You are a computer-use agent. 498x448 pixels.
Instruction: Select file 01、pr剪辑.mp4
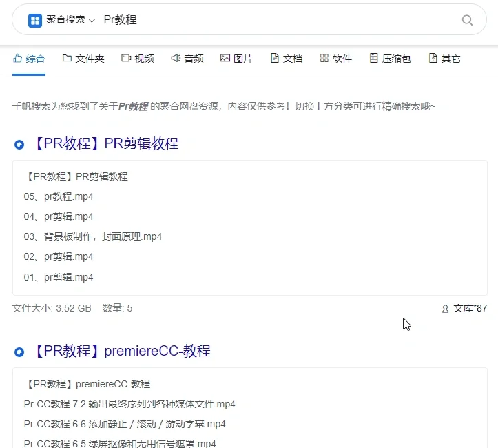pos(59,277)
